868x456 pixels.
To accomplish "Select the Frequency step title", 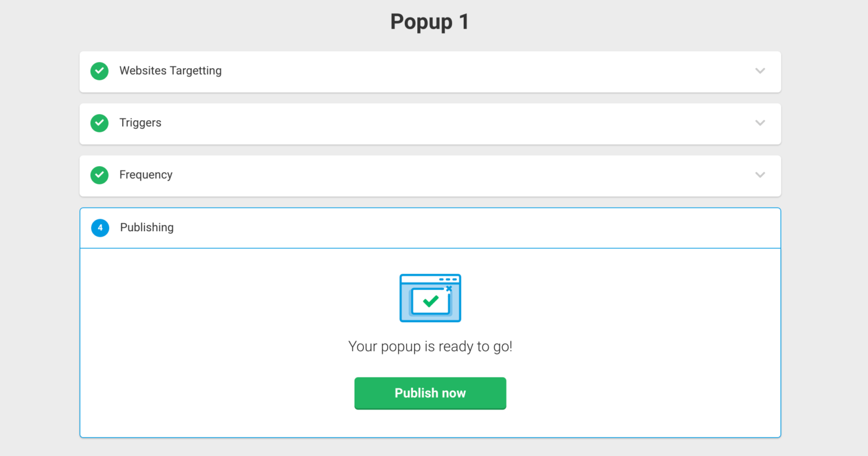I will point(146,175).
